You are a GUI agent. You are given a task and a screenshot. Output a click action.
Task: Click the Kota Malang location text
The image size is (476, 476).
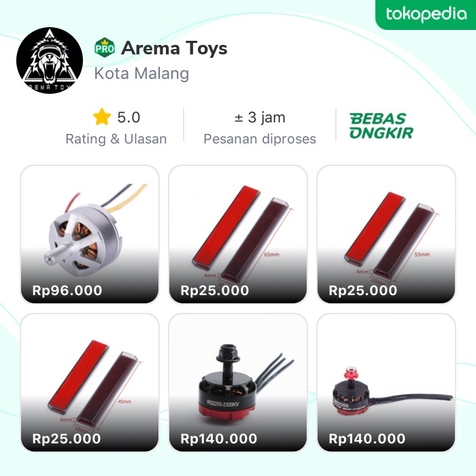click(x=141, y=73)
